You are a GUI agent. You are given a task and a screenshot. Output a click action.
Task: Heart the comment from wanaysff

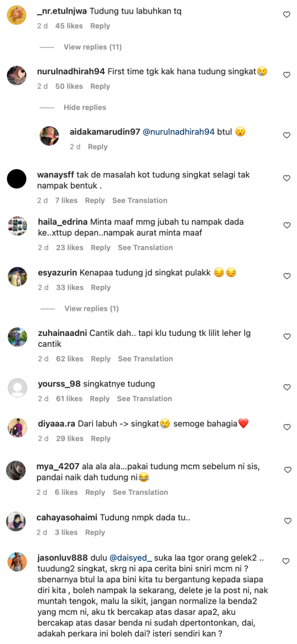287,178
